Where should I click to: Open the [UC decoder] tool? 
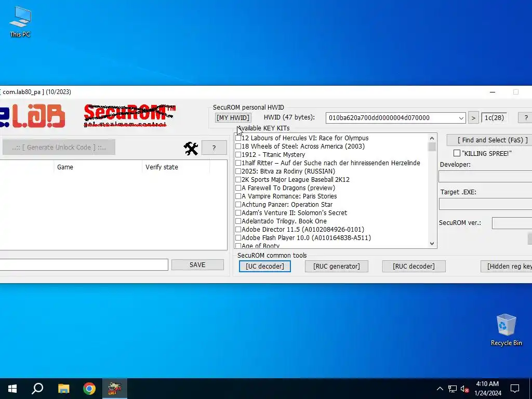click(264, 267)
